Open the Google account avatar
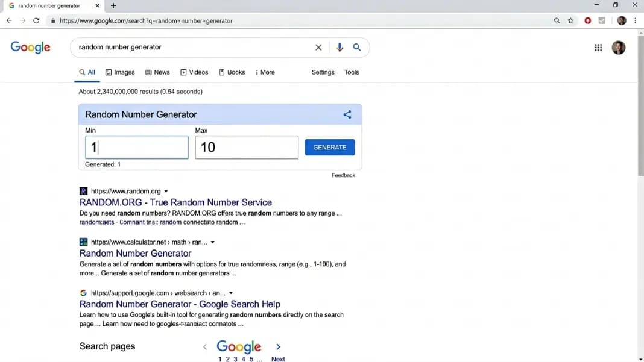 (619, 48)
